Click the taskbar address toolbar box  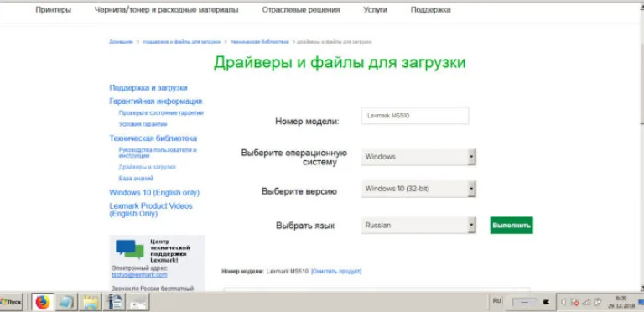pyautogui.click(x=525, y=303)
